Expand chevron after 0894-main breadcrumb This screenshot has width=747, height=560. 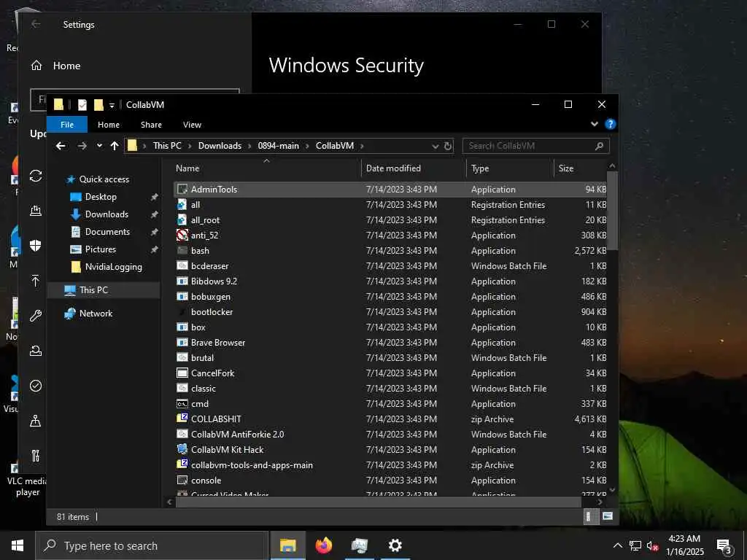[x=307, y=146]
